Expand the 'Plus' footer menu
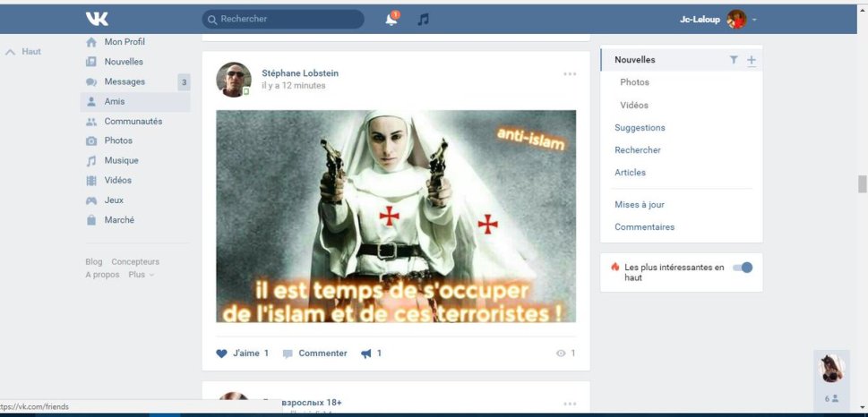Viewport: 868px width, 417px height. 141,275
